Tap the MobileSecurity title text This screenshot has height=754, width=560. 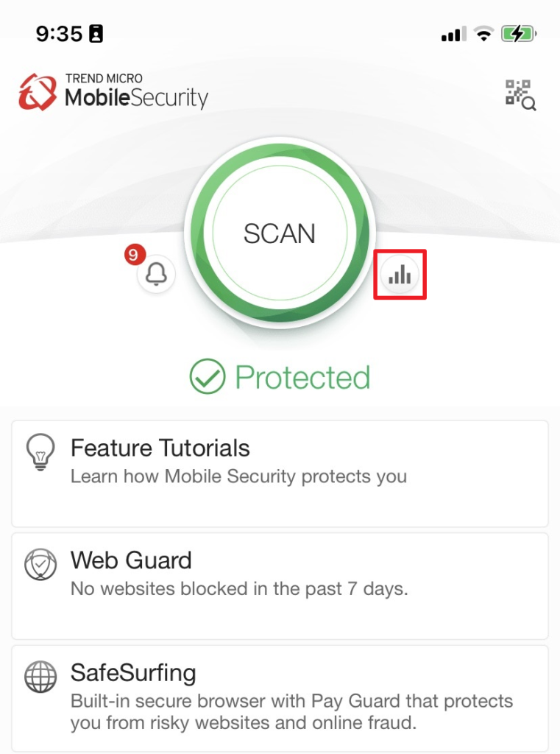click(137, 98)
